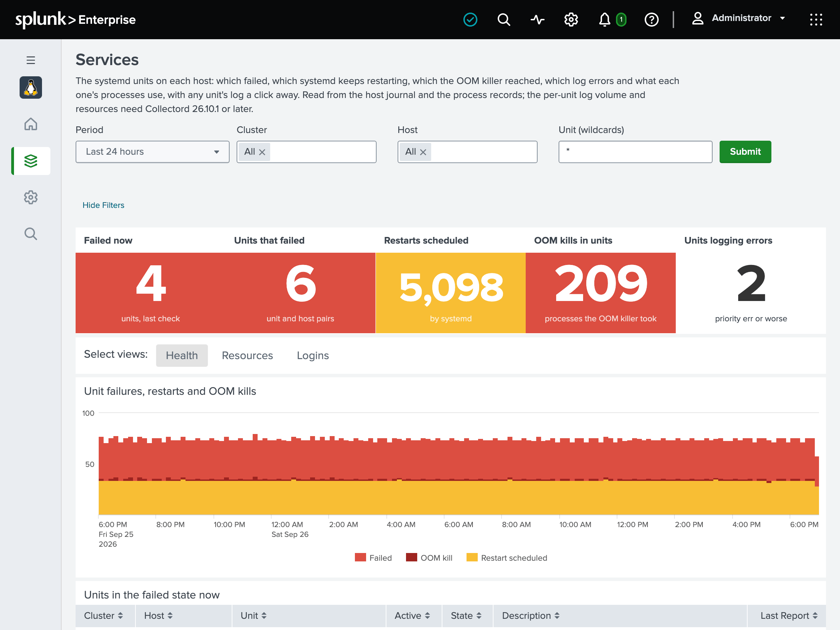Image resolution: width=840 pixels, height=630 pixels.
Task: Open the activity pulse icon
Action: click(x=537, y=19)
